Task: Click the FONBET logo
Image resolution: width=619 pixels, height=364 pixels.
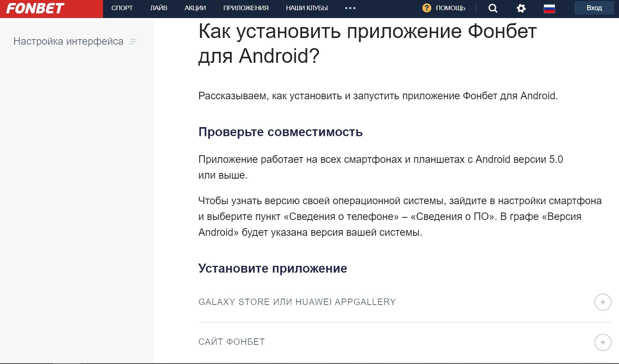Action: (x=35, y=8)
